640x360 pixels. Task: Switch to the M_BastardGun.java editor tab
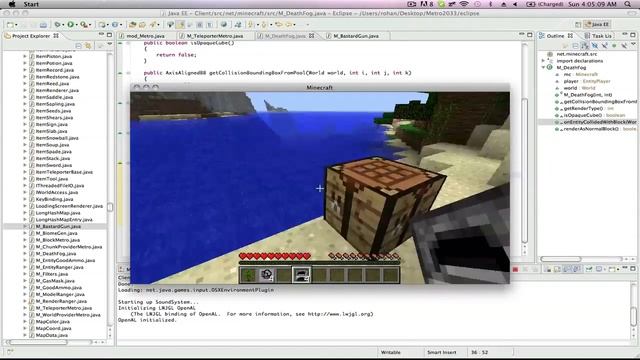coord(356,36)
